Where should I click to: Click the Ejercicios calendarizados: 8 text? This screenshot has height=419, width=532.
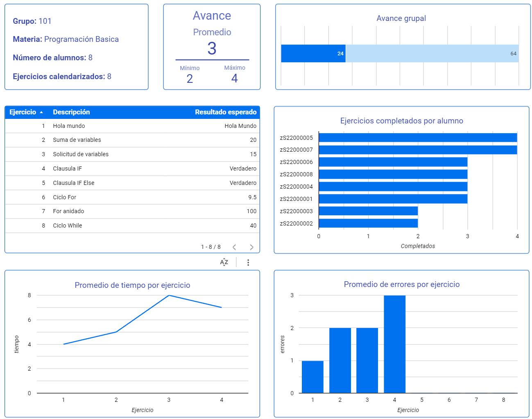tap(62, 77)
